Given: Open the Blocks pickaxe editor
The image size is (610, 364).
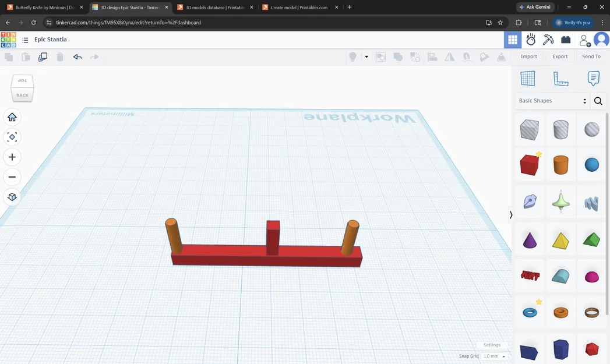Looking at the screenshot, I should (x=548, y=40).
